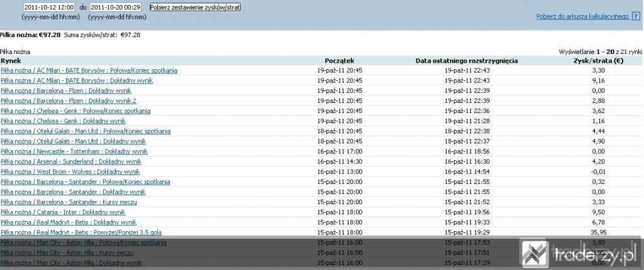Open Arsenal - Sunderland Dokładny wynik
Screen dimensions: 644x270
(x=71, y=161)
